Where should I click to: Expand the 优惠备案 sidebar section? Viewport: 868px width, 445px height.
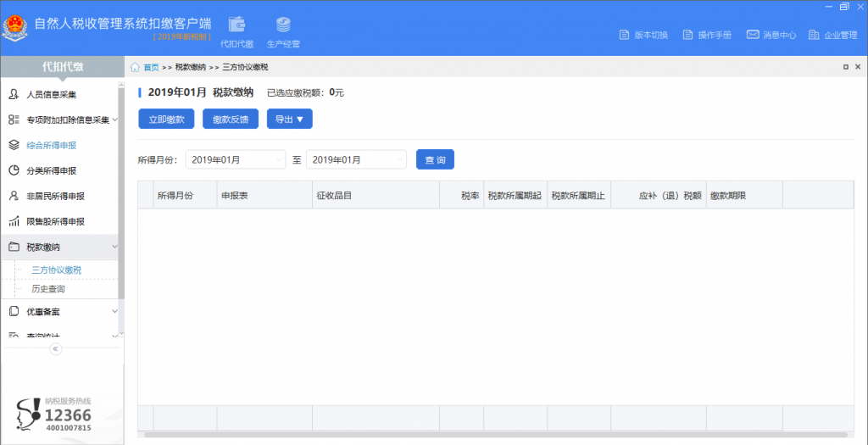pos(59,312)
